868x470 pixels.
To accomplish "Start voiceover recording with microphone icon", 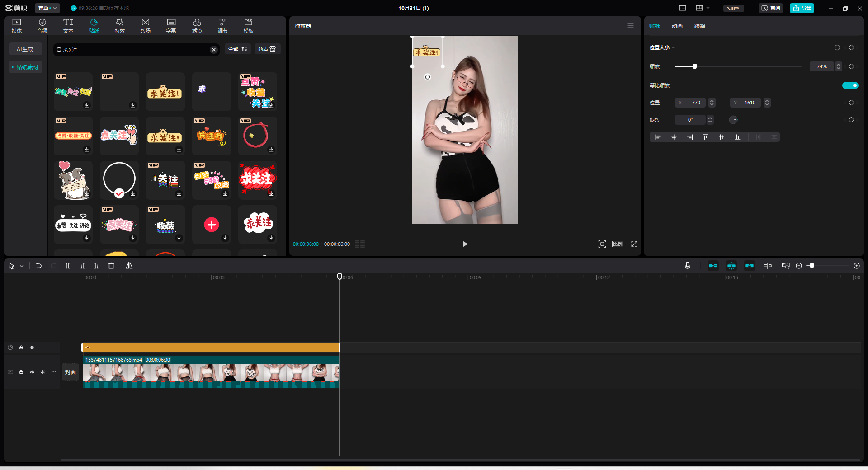I will coord(687,266).
